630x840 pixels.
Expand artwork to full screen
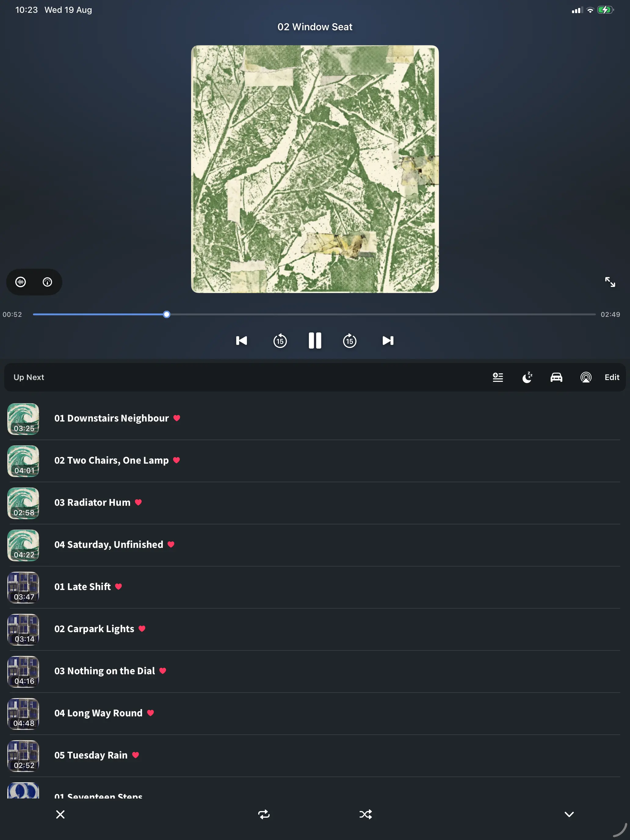point(610,282)
